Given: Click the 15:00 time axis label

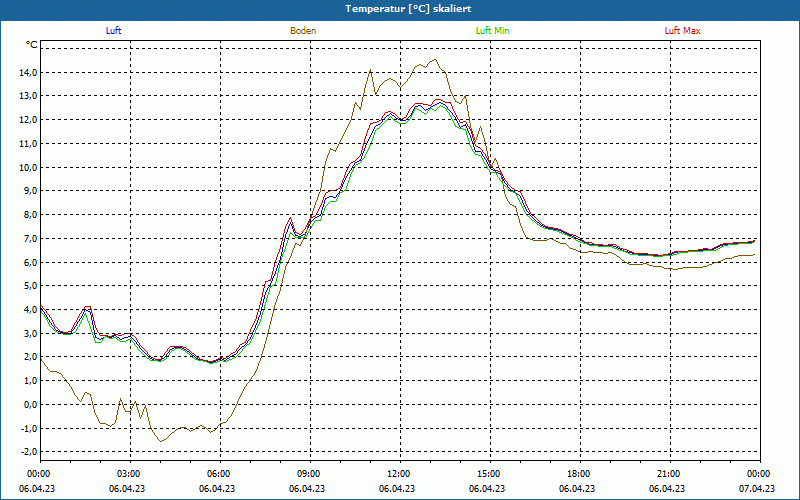Looking at the screenshot, I should (x=487, y=474).
